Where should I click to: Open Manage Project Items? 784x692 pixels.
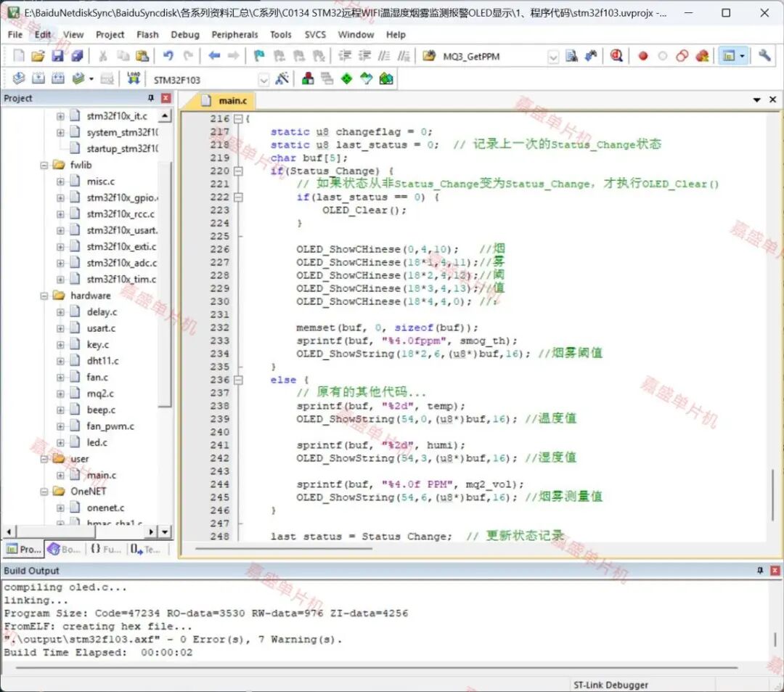[x=308, y=78]
